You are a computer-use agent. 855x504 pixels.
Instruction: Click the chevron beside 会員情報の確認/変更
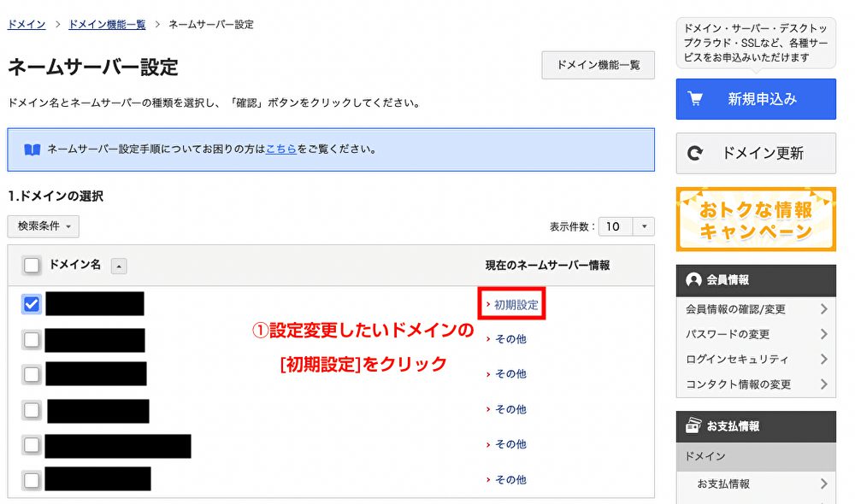click(x=823, y=309)
